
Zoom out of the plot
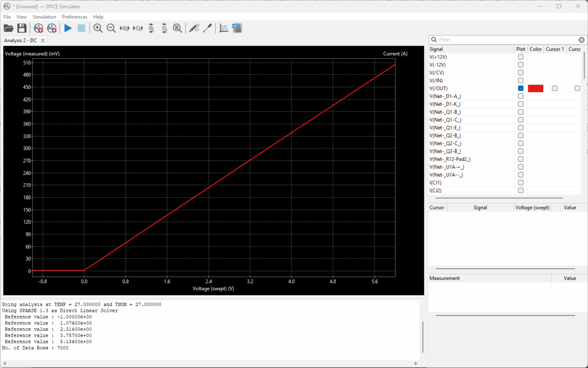tap(111, 28)
